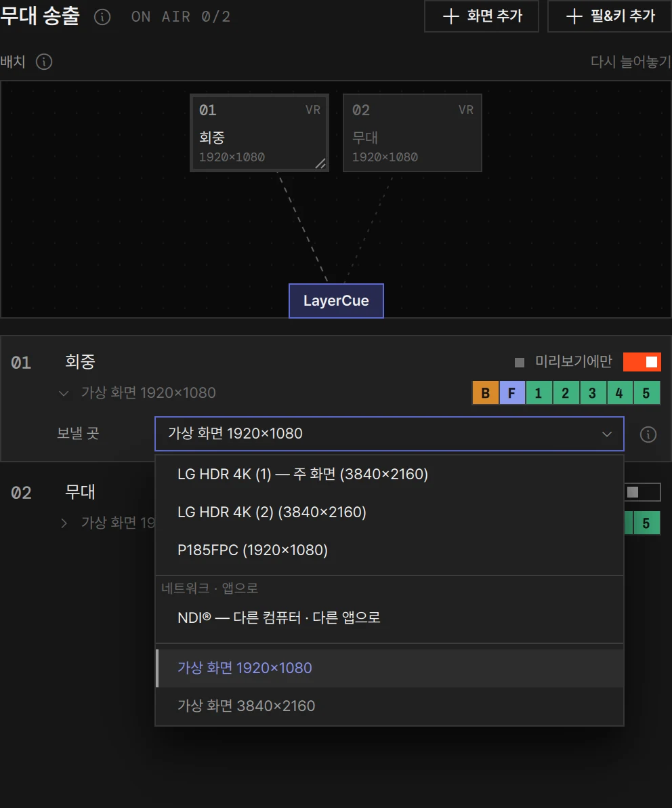Click layer chip 3 in the 회중 row
Viewport: 672px width, 808px height.
pos(592,393)
